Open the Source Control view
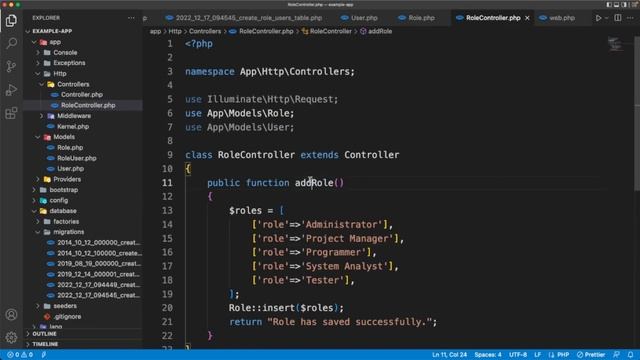Image resolution: width=640 pixels, height=360 pixels. [x=11, y=66]
